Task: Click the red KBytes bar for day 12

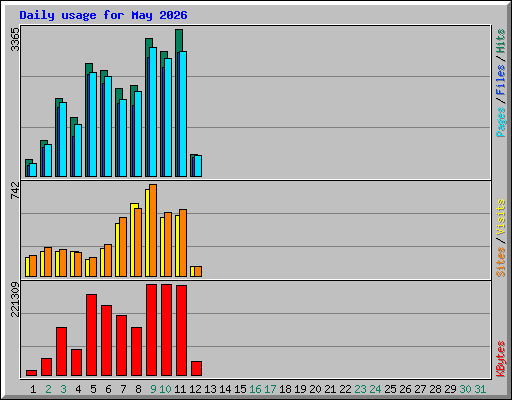Action: click(197, 369)
